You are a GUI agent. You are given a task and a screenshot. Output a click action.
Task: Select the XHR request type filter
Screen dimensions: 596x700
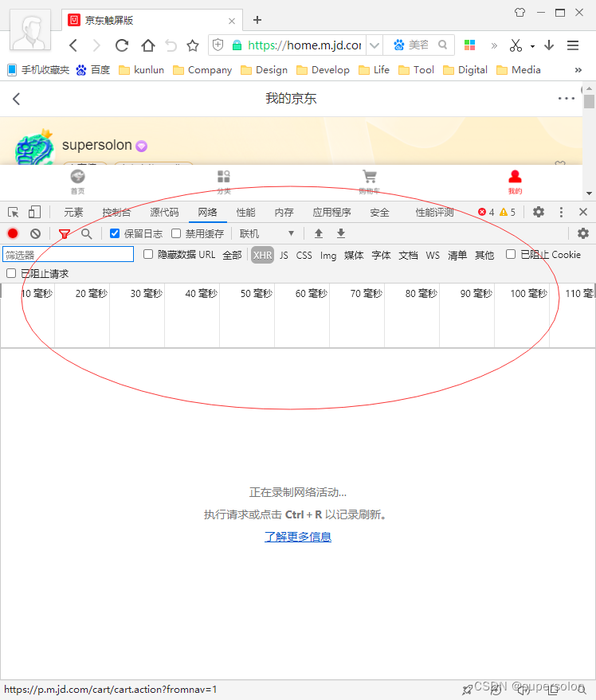[262, 255]
